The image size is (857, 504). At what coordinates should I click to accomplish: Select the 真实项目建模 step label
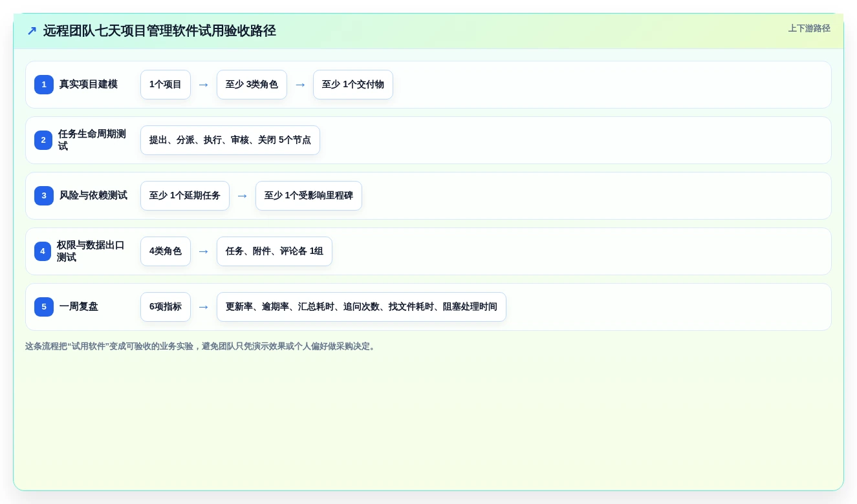(89, 85)
